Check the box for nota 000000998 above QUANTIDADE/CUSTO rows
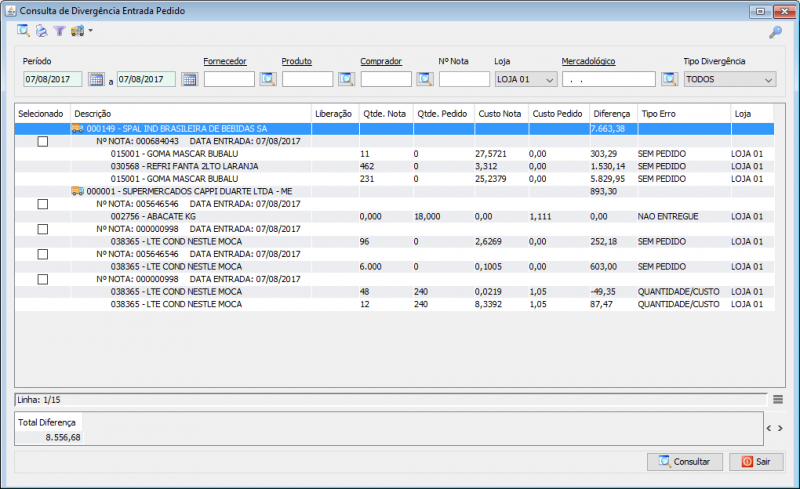Image resolution: width=800 pixels, height=489 pixels. pos(43,279)
